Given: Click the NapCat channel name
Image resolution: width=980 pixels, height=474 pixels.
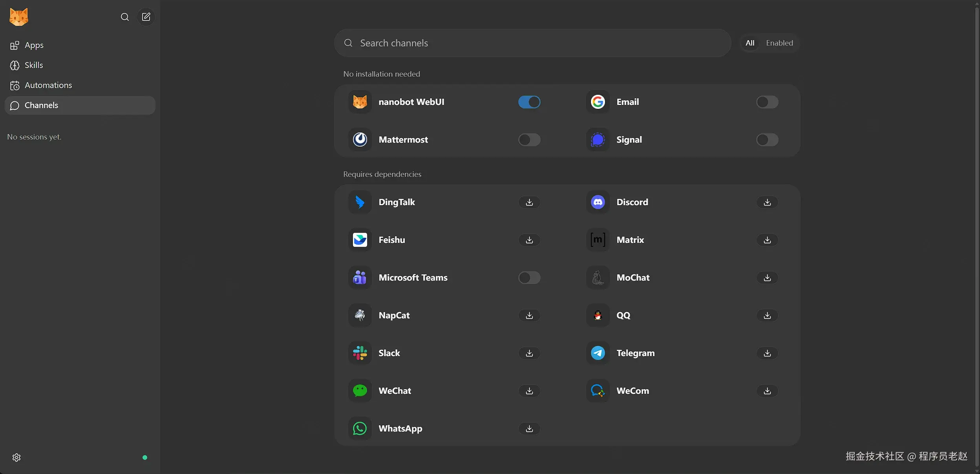Looking at the screenshot, I should (394, 315).
